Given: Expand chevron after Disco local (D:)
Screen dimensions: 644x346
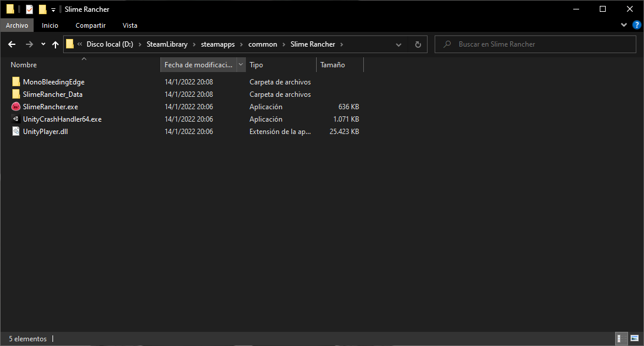Looking at the screenshot, I should pos(140,44).
